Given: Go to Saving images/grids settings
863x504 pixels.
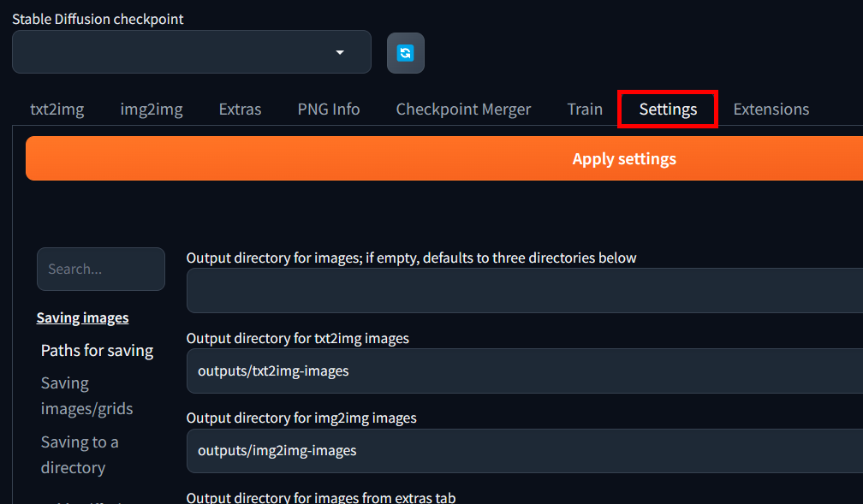Looking at the screenshot, I should [x=86, y=395].
